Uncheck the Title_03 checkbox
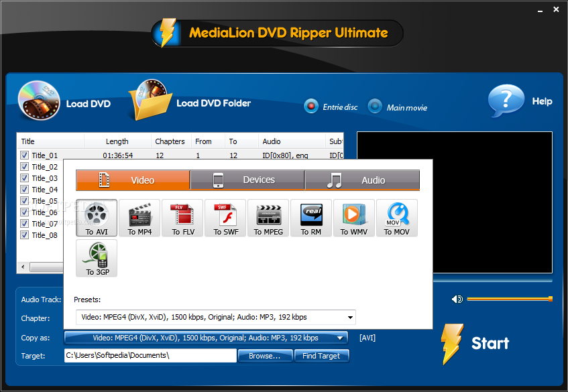Image resolution: width=568 pixels, height=392 pixels. click(24, 178)
